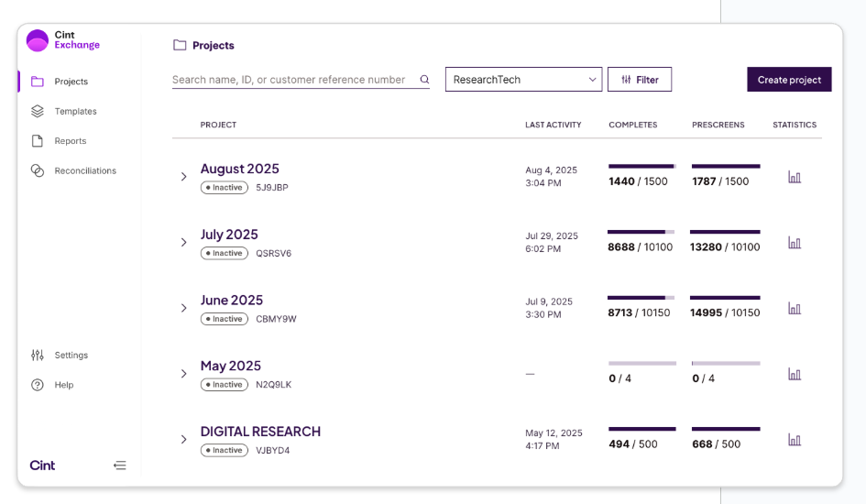Open Settings from the sidebar

pyautogui.click(x=71, y=355)
